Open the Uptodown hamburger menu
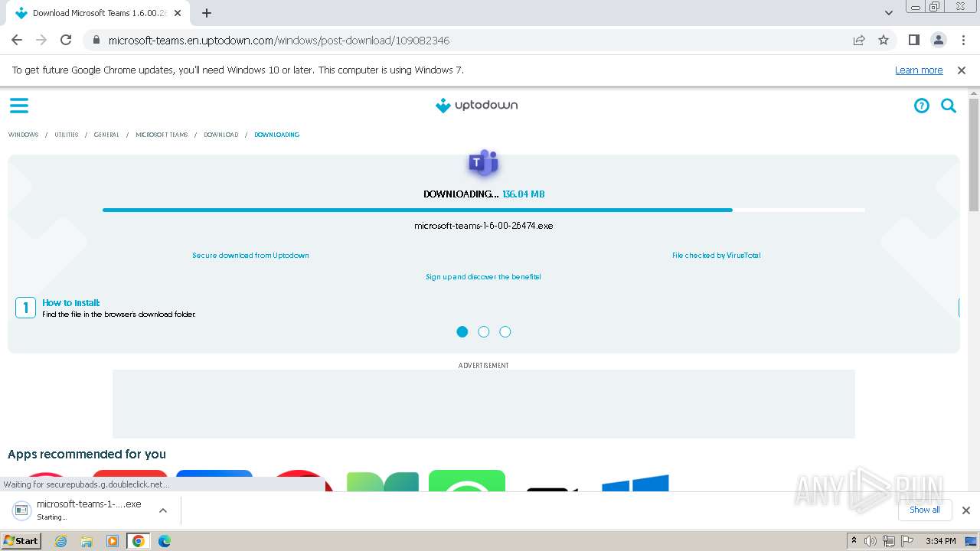 pos(19,106)
